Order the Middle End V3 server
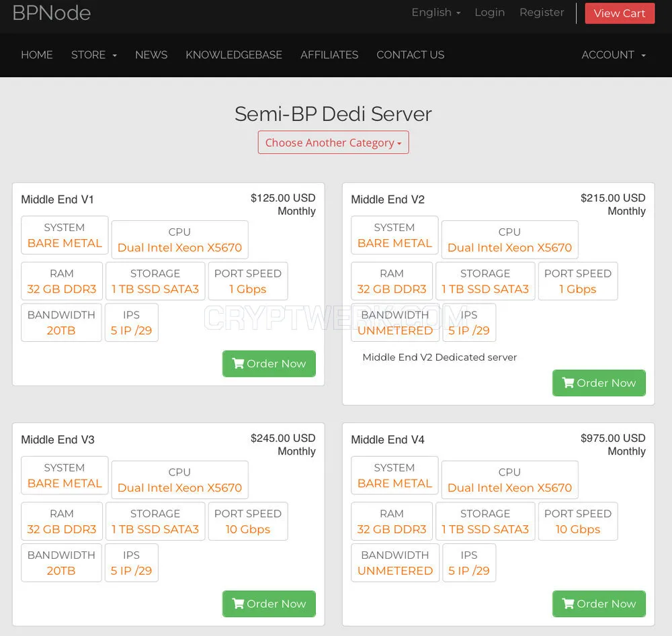This screenshot has height=636, width=672. (269, 604)
